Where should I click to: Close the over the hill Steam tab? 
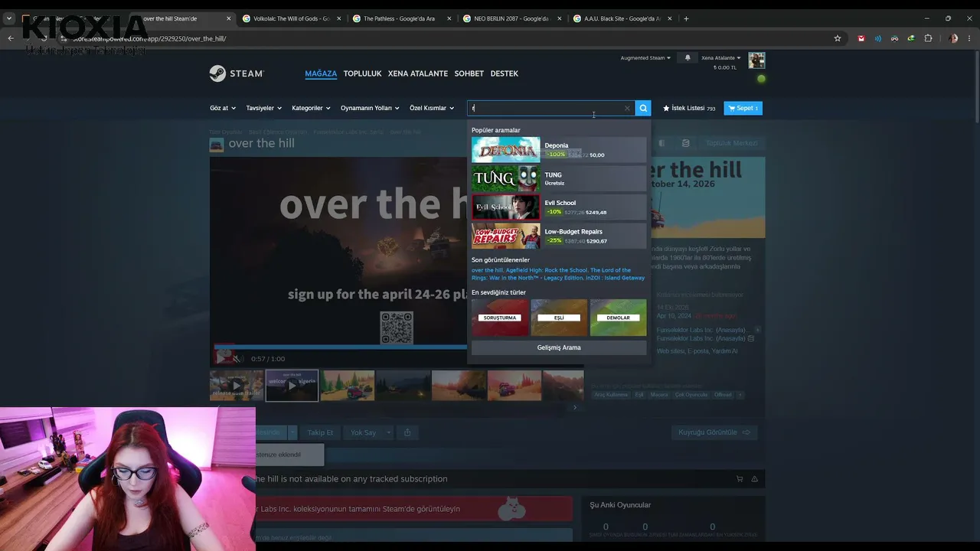pos(228,18)
